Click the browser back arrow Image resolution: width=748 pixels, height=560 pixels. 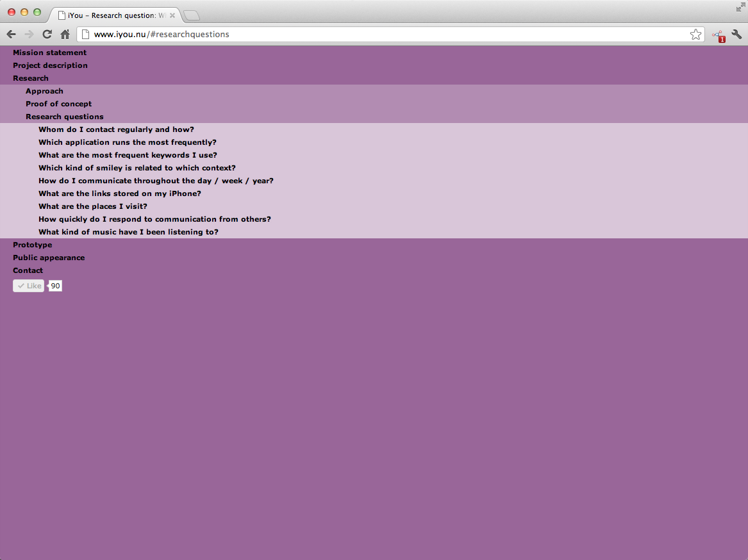point(11,35)
